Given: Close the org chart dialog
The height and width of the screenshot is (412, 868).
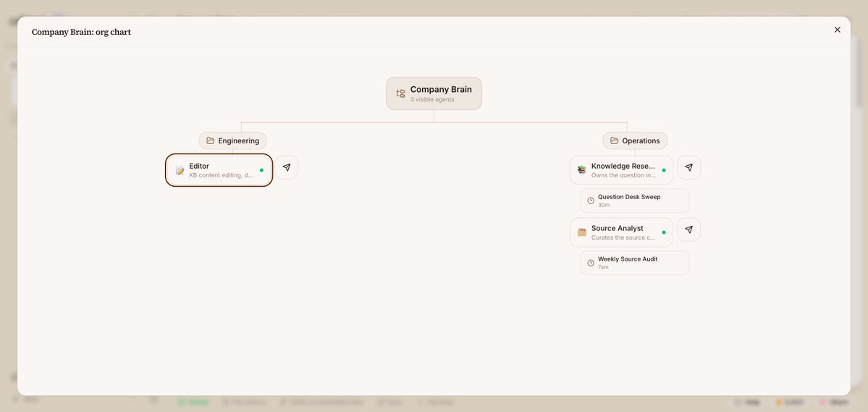Looking at the screenshot, I should pyautogui.click(x=837, y=30).
